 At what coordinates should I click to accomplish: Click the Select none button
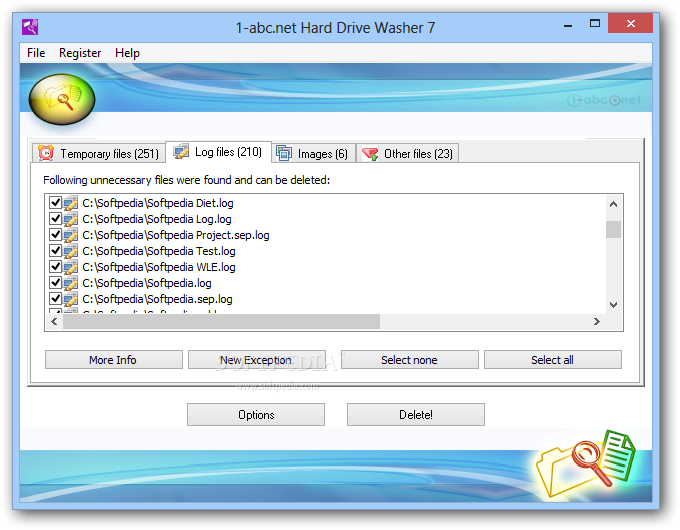[410, 360]
